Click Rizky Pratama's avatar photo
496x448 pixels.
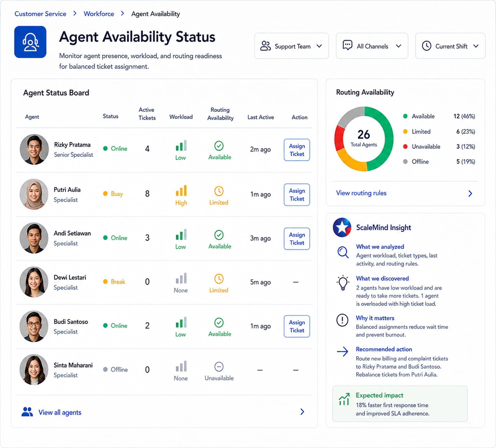coord(34,149)
